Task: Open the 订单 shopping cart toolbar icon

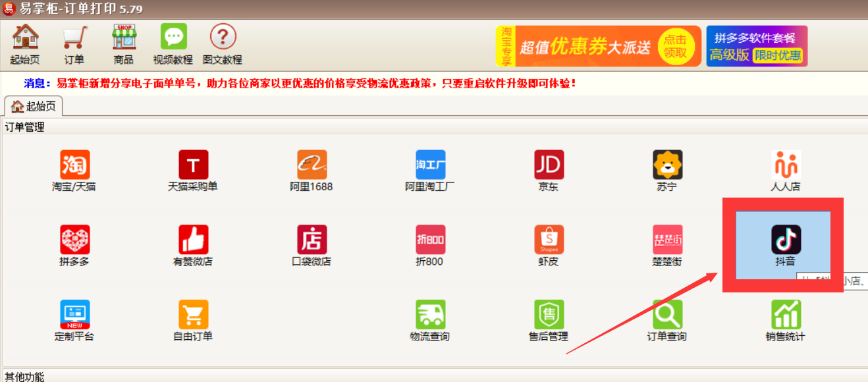Action: 74,44
